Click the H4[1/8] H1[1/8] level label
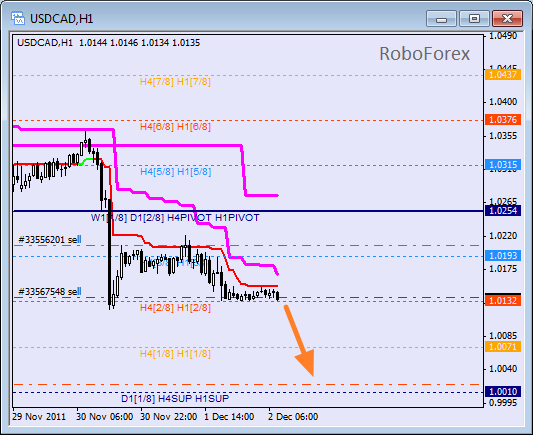Image resolution: width=533 pixels, height=435 pixels. (175, 354)
